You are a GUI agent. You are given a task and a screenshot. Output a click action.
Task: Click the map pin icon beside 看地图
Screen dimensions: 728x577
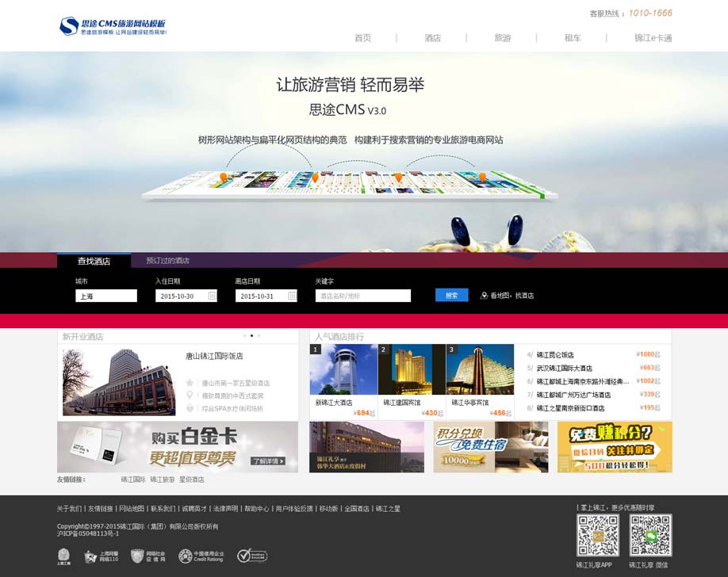coord(484,295)
